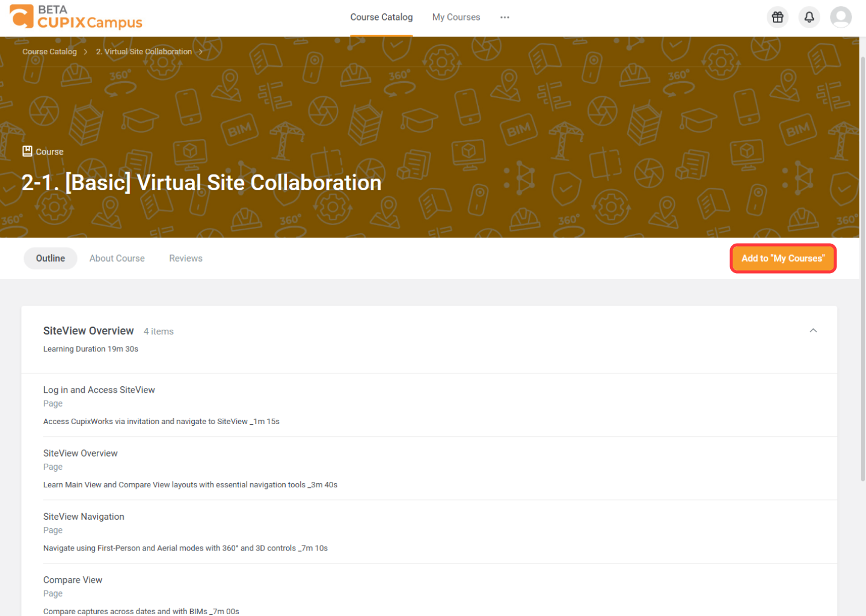Screen dimensions: 866x616
Task: Open Log in and Access SiteView page
Action: tap(99, 390)
